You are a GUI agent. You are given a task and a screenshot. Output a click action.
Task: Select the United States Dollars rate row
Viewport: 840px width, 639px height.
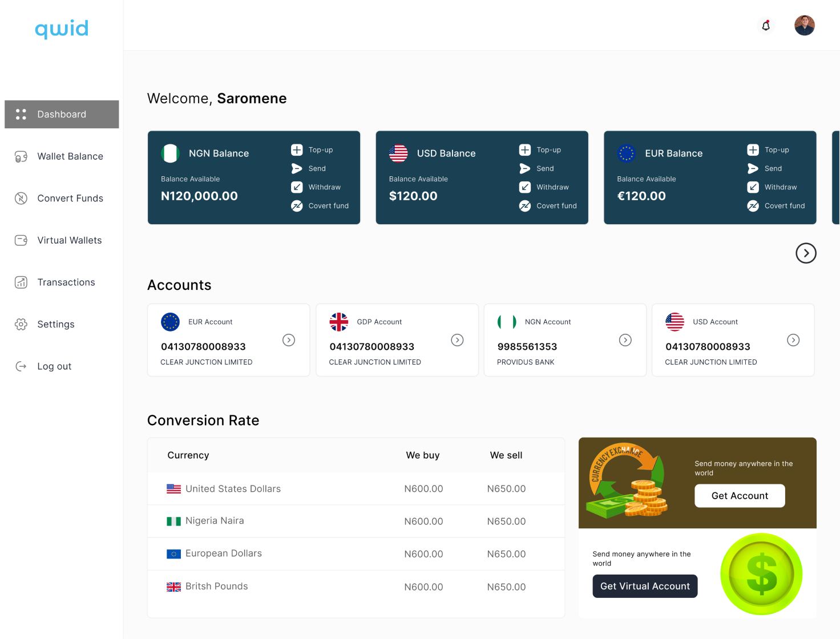(x=356, y=489)
